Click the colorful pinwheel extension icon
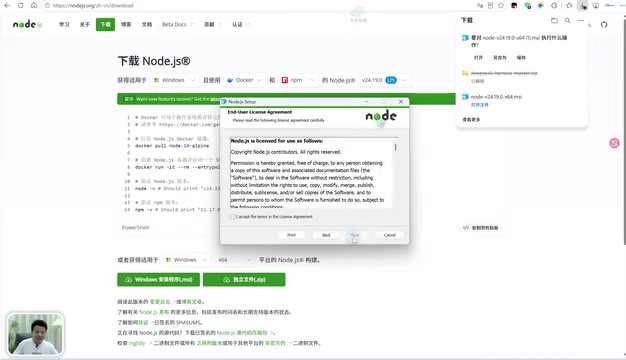626x360 pixels. pos(541,6)
